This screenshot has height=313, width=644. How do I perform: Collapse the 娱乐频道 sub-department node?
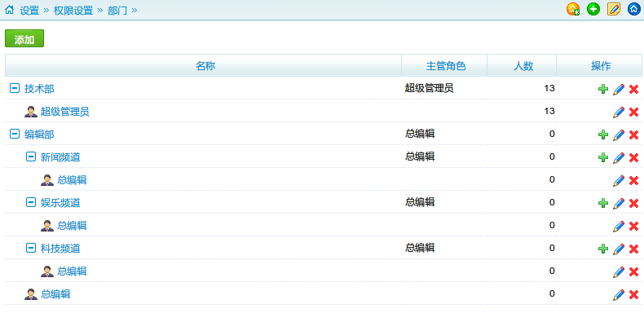(31, 202)
